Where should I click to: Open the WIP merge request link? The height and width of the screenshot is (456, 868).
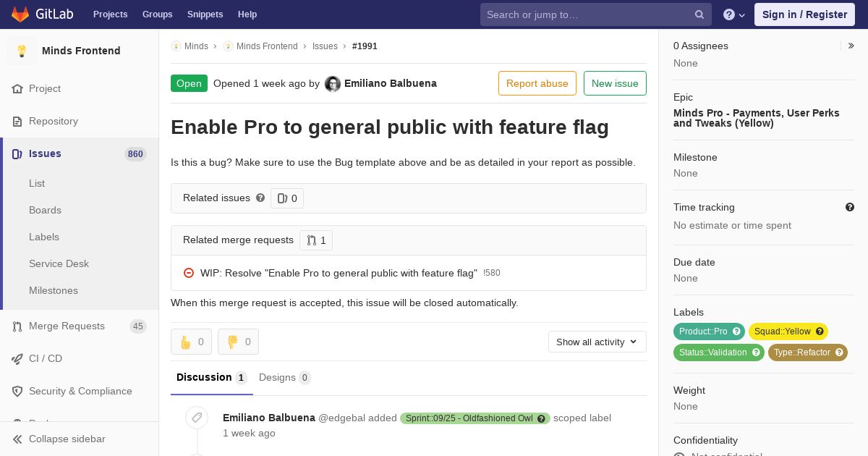pos(339,273)
